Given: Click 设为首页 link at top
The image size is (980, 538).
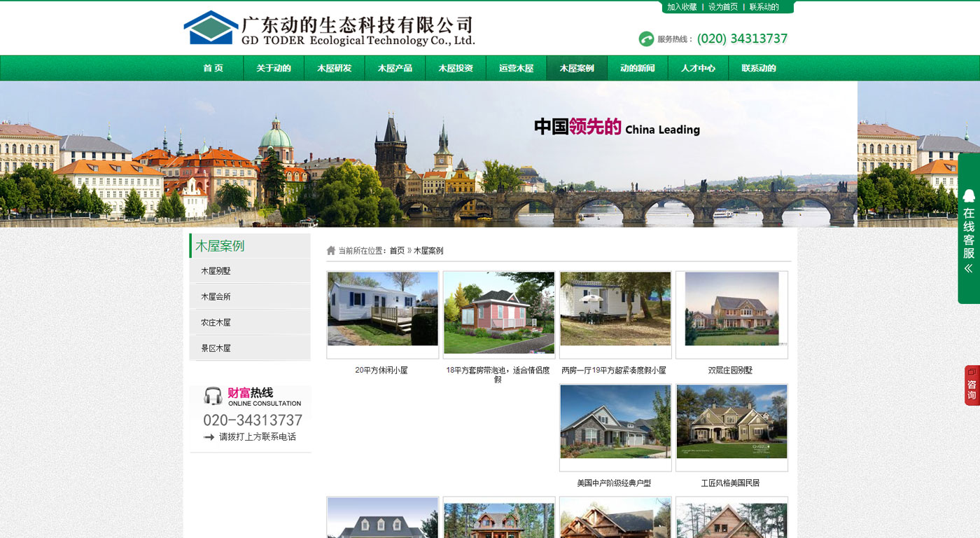Looking at the screenshot, I should [723, 7].
